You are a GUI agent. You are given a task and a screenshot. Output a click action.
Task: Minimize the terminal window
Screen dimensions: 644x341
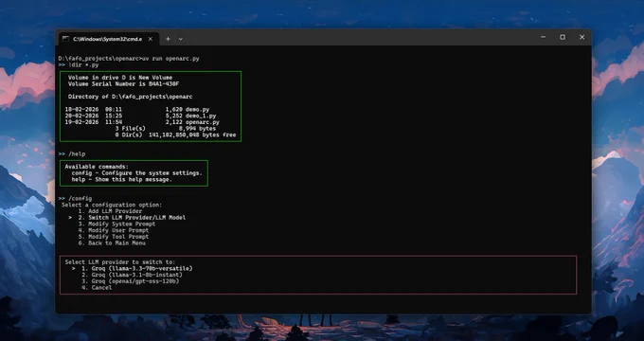(544, 37)
